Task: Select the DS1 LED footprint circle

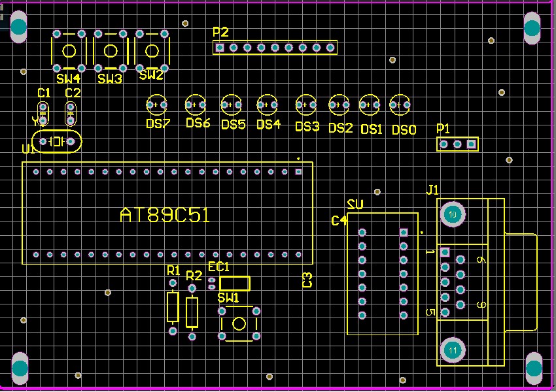Action: click(370, 105)
